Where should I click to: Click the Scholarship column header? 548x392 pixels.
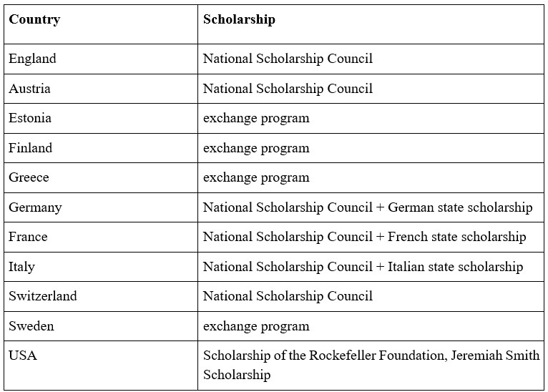[239, 19]
